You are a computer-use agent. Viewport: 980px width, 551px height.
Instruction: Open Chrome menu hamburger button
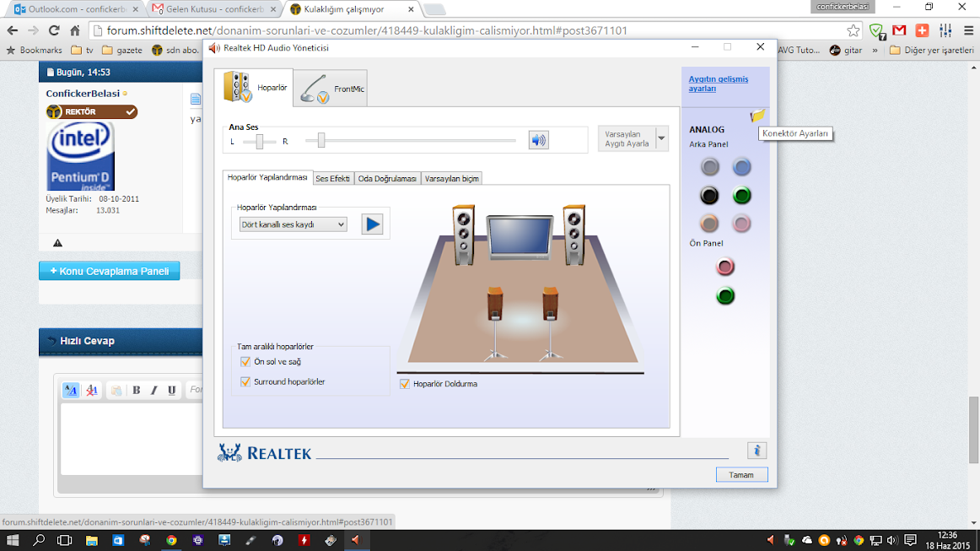point(968,30)
